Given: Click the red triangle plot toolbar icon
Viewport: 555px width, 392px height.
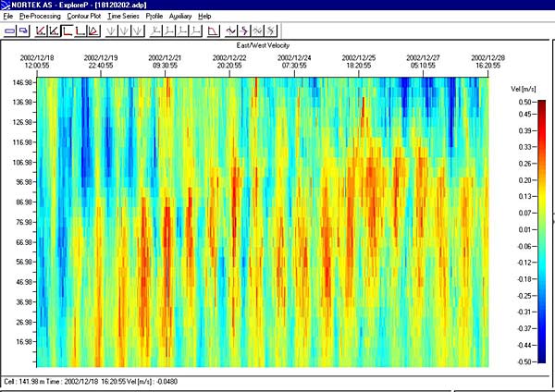Looking at the screenshot, I should (x=95, y=31).
